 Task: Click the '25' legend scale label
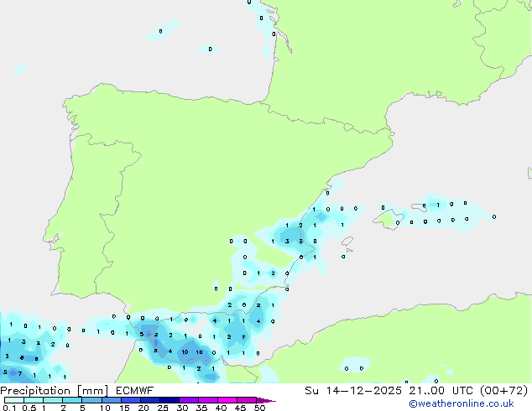pyautogui.click(x=163, y=408)
